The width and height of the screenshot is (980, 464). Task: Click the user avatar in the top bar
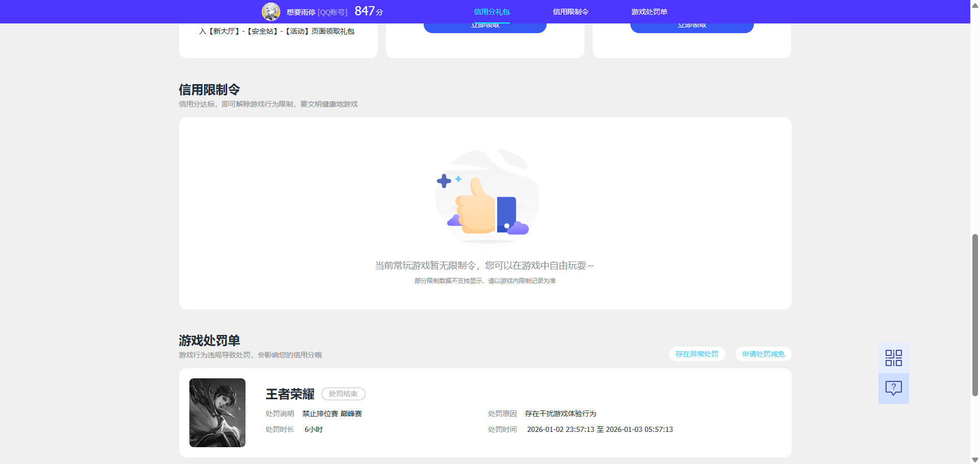[271, 12]
